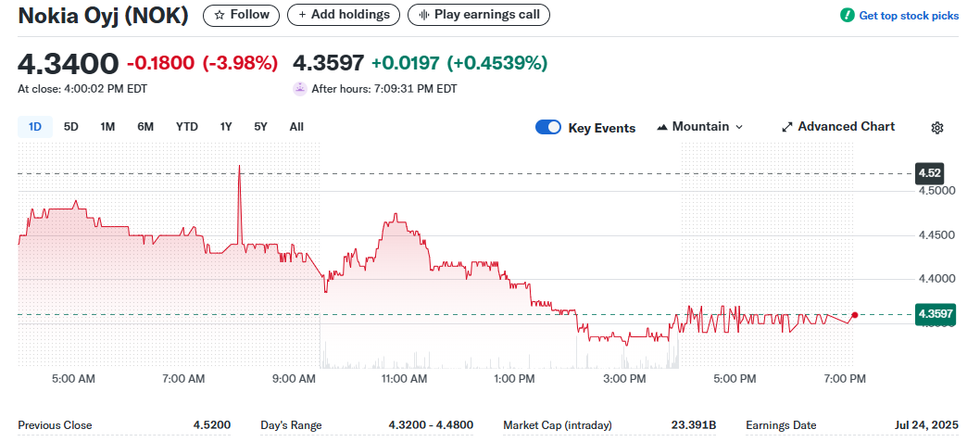This screenshot has height=442, width=980.
Task: Select the 1D range tab
Action: point(35,127)
